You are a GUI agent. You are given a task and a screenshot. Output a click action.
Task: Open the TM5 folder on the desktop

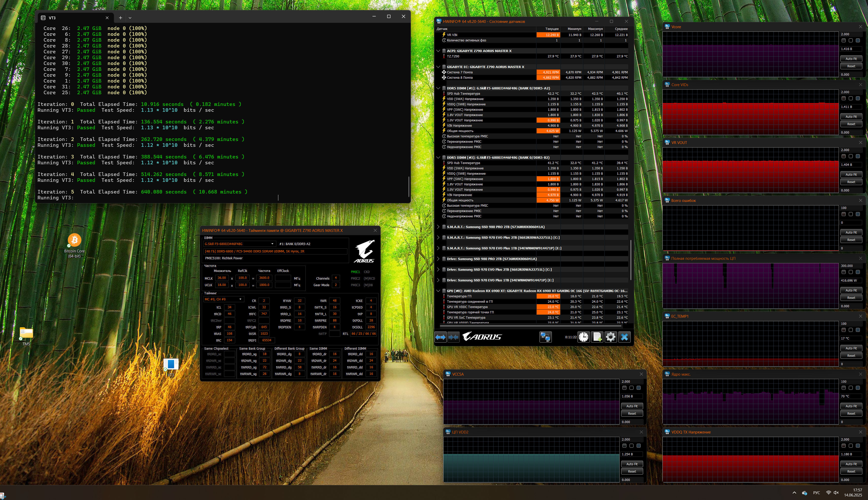click(x=26, y=333)
